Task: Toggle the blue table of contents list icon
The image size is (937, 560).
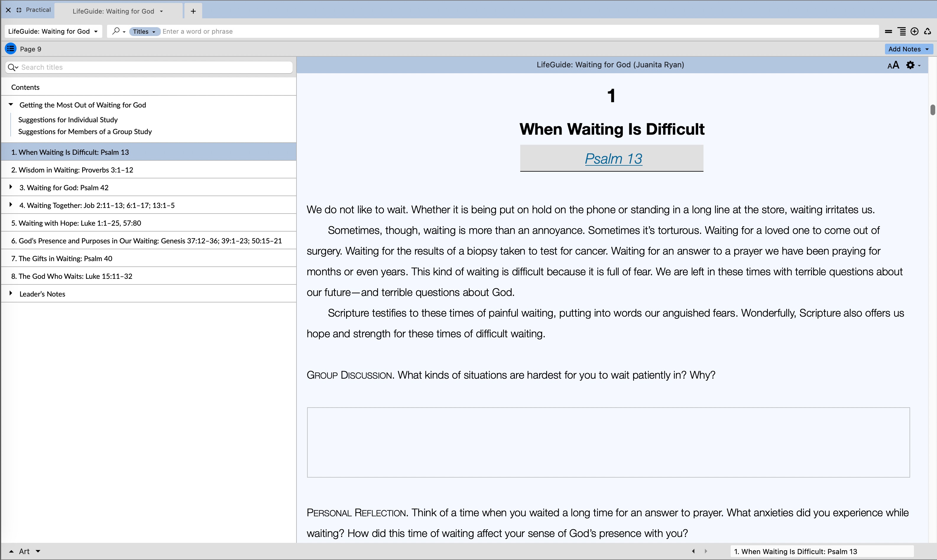Action: [x=11, y=49]
